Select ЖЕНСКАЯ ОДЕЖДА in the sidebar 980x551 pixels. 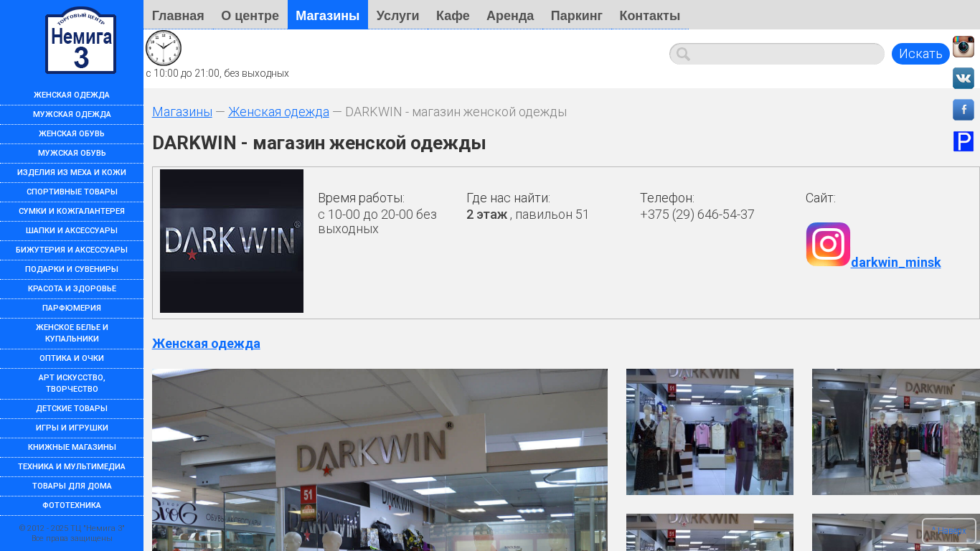tap(72, 95)
